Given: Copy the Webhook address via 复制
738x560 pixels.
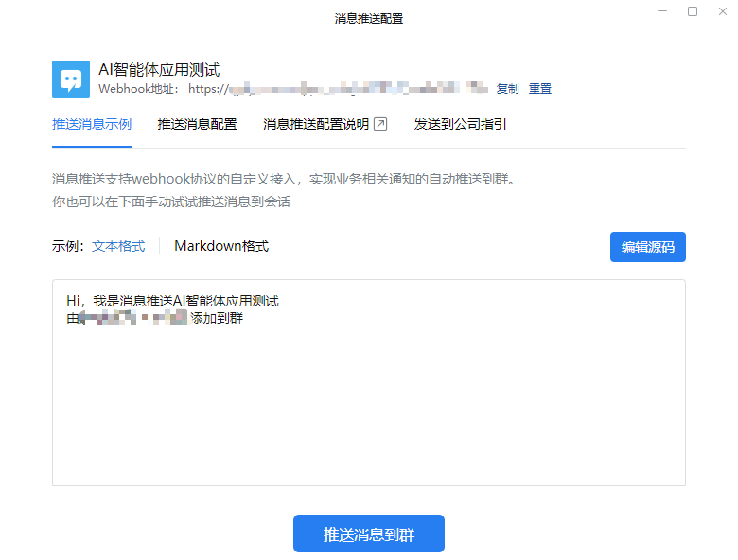Looking at the screenshot, I should pos(507,89).
